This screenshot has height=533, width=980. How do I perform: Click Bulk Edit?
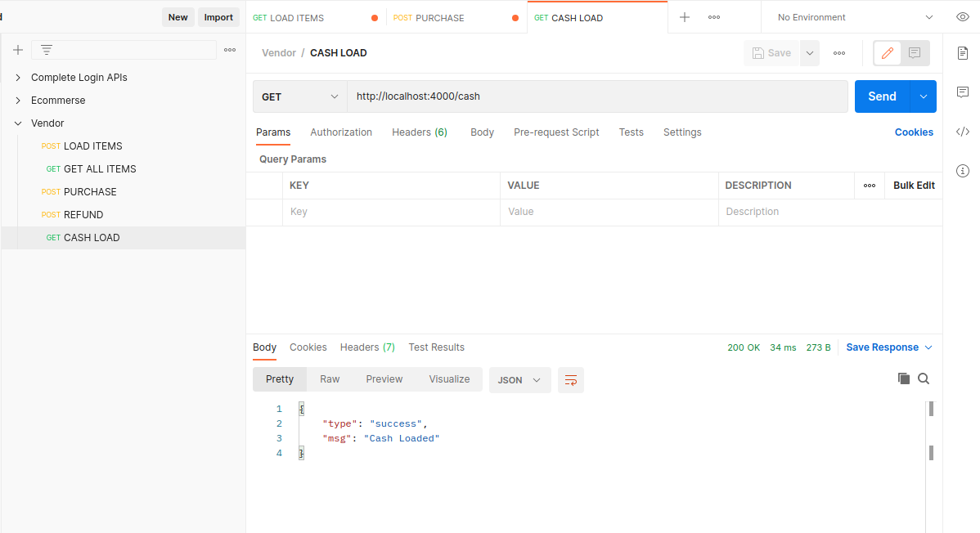click(914, 186)
